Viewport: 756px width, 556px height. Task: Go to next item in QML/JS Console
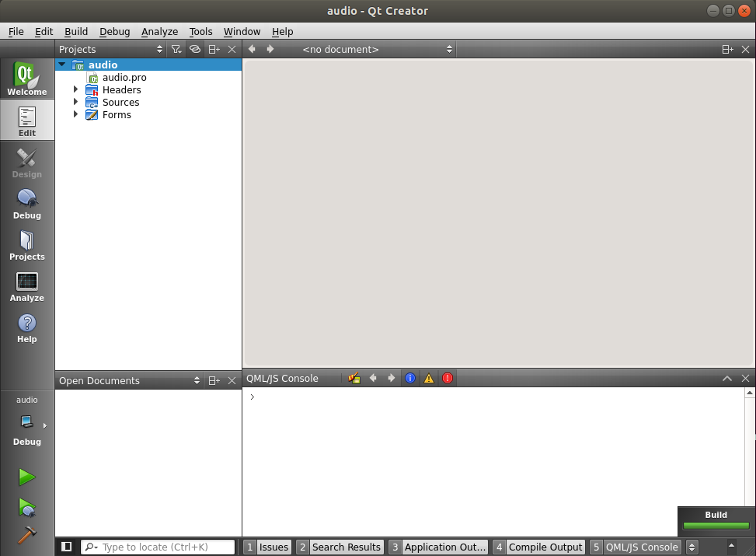point(391,379)
